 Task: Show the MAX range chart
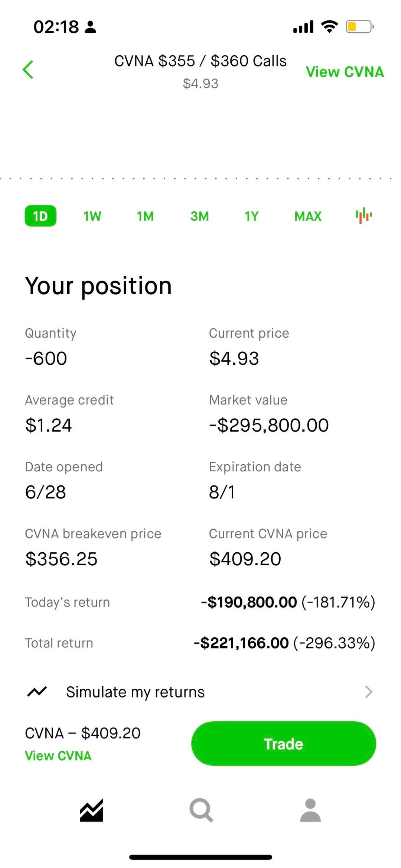(x=308, y=216)
